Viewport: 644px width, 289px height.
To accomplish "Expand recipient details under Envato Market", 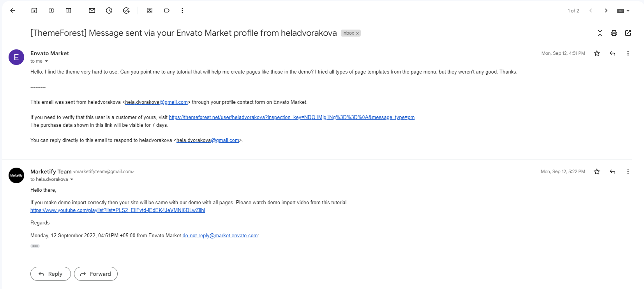I will 46,61.
